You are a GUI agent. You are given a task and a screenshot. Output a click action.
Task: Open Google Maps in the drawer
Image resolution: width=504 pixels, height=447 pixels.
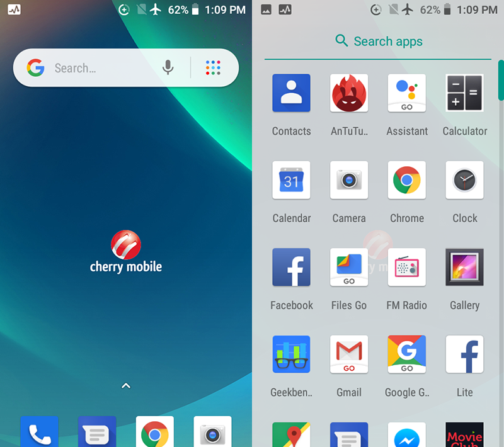pos(291,434)
